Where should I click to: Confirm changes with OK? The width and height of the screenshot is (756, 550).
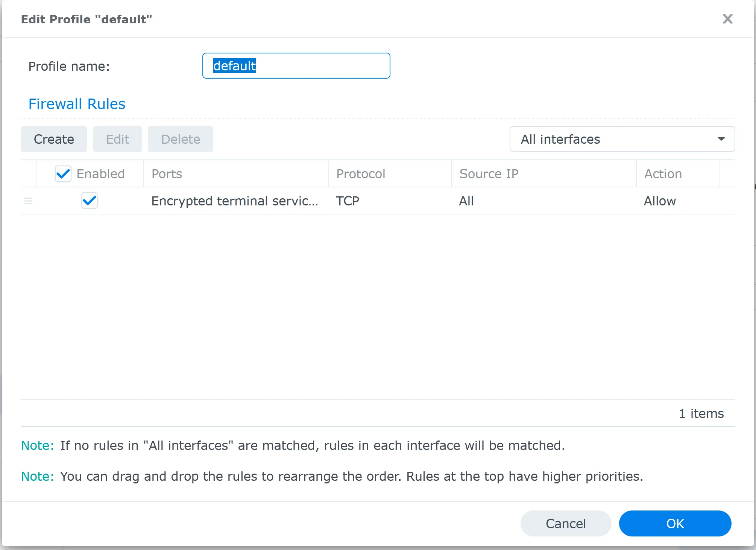pos(675,523)
